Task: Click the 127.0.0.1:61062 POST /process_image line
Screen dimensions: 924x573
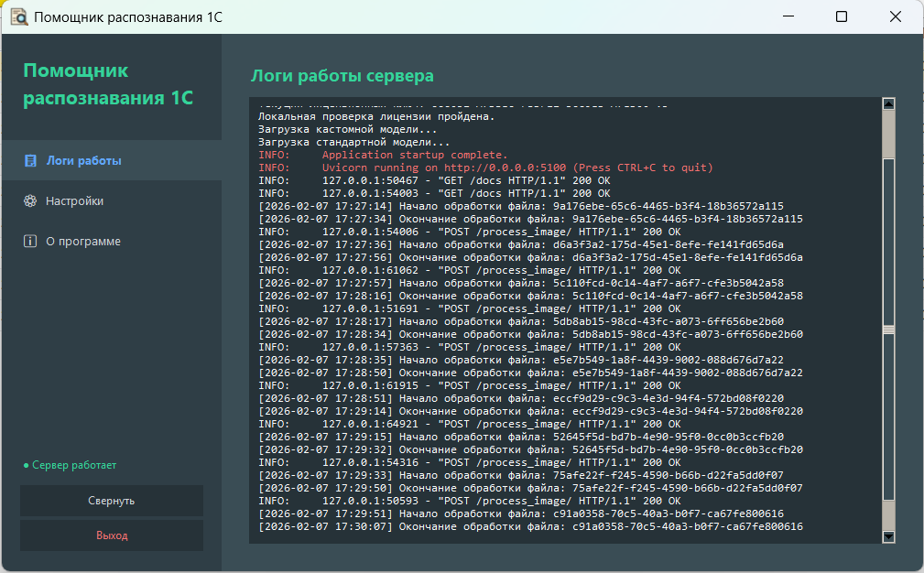Action: point(469,270)
